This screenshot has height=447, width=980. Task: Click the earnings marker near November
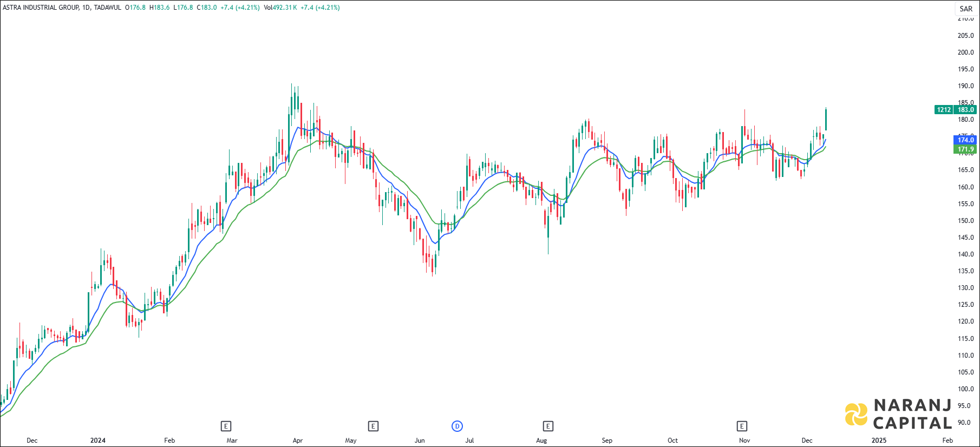pos(742,426)
